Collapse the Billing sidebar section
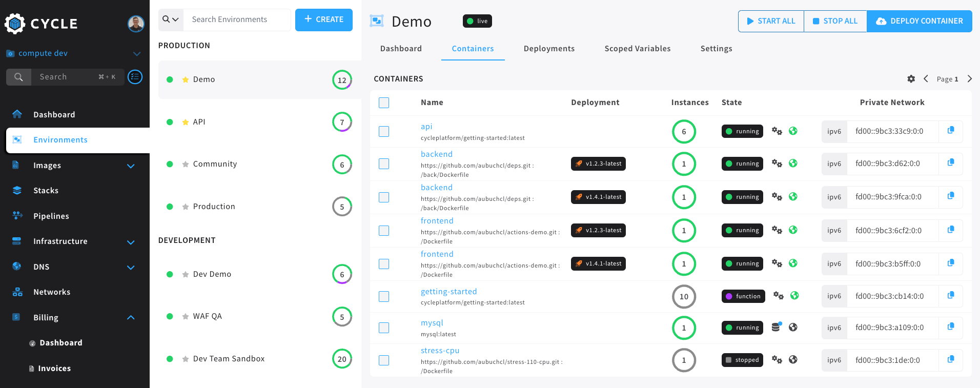This screenshot has width=980, height=388. 131,317
